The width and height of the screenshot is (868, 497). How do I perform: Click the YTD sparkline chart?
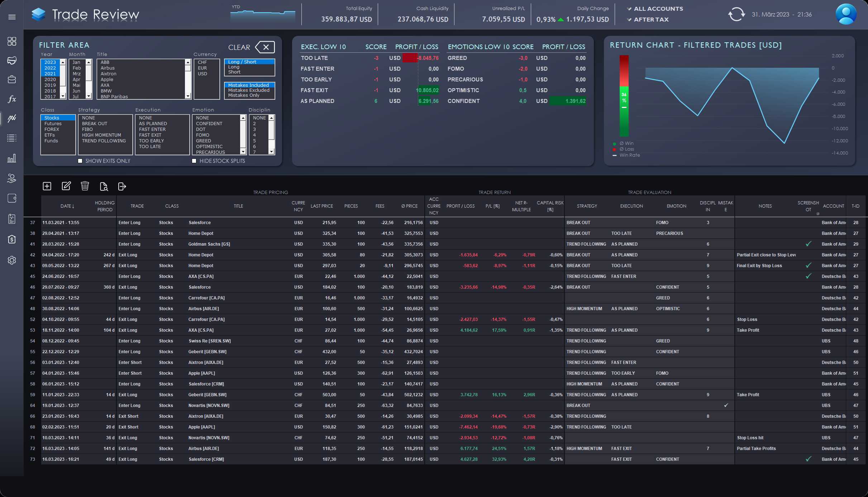(263, 16)
